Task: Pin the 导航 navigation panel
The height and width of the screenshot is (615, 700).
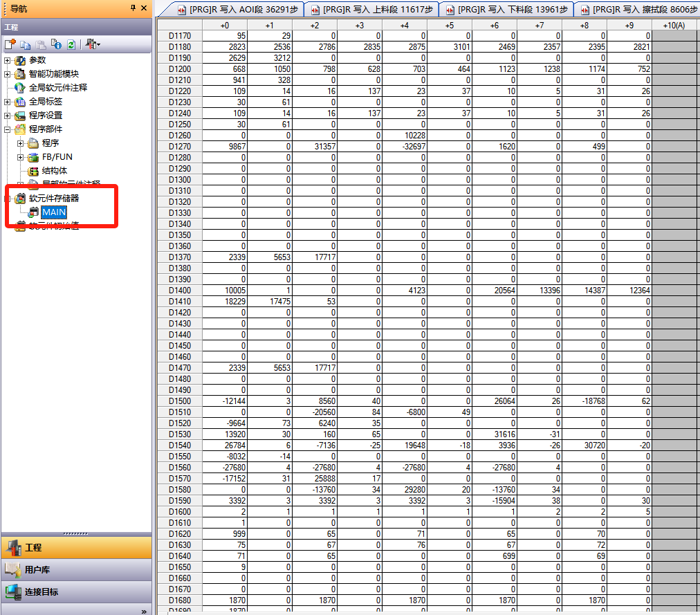Action: point(133,8)
